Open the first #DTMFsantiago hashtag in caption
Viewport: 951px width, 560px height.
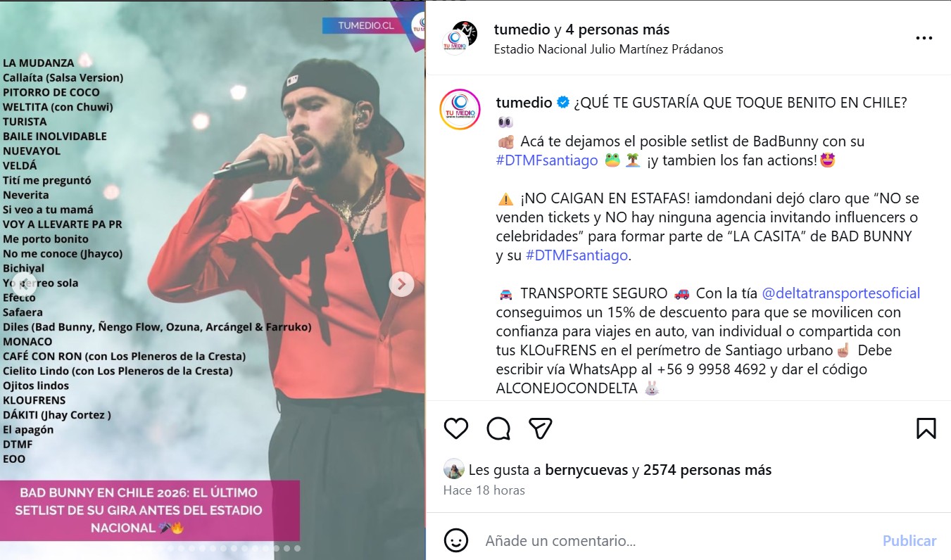click(x=547, y=160)
